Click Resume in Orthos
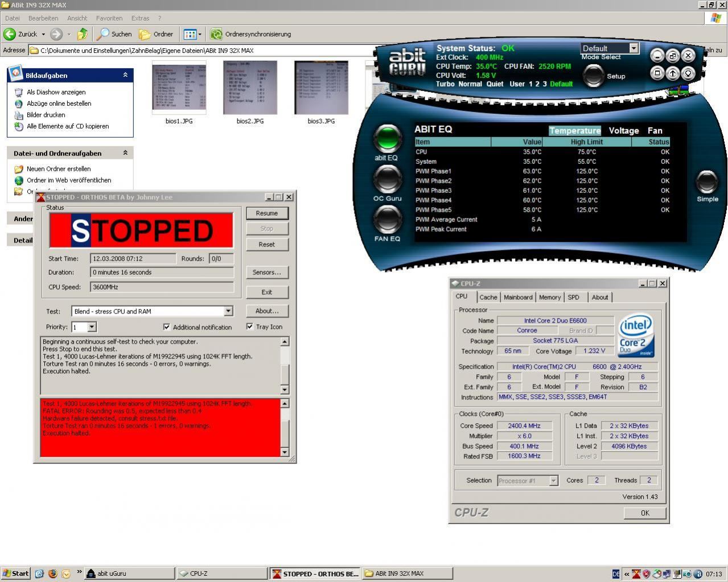 (x=267, y=213)
